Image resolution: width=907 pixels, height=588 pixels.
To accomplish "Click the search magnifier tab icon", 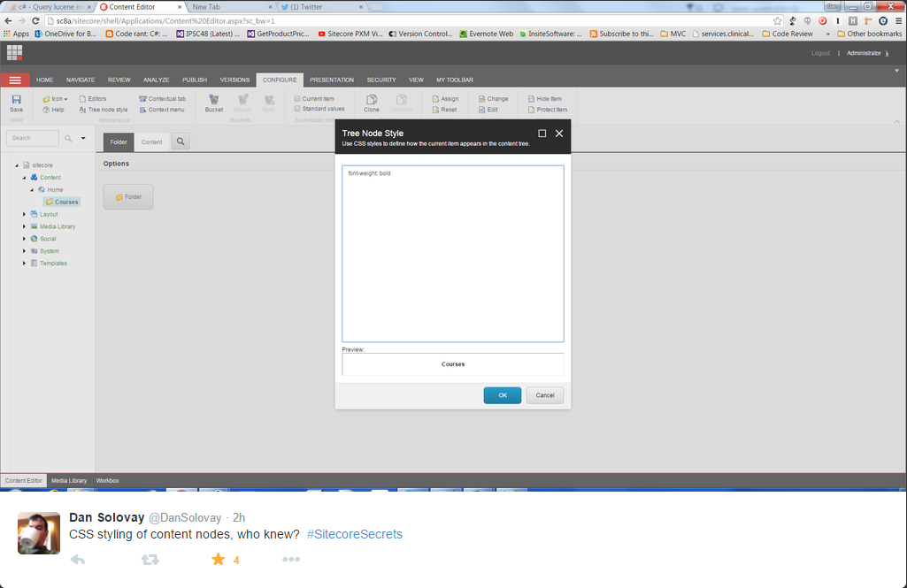I will click(180, 141).
